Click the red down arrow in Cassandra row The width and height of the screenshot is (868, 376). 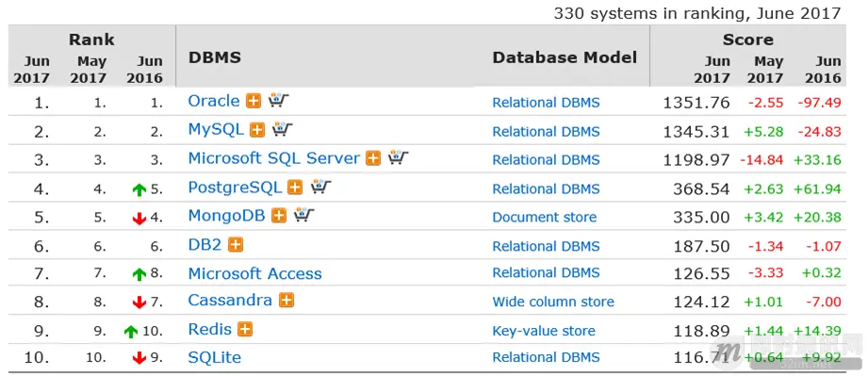[x=139, y=302]
